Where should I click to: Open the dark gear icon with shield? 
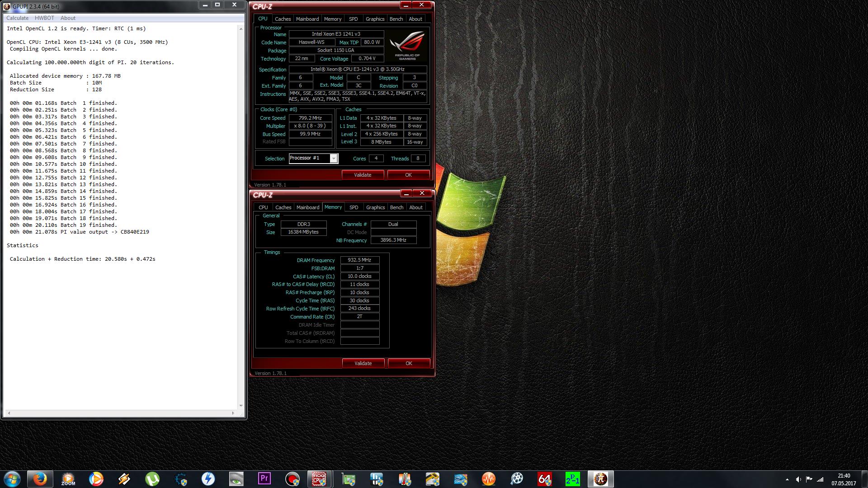pos(180,479)
